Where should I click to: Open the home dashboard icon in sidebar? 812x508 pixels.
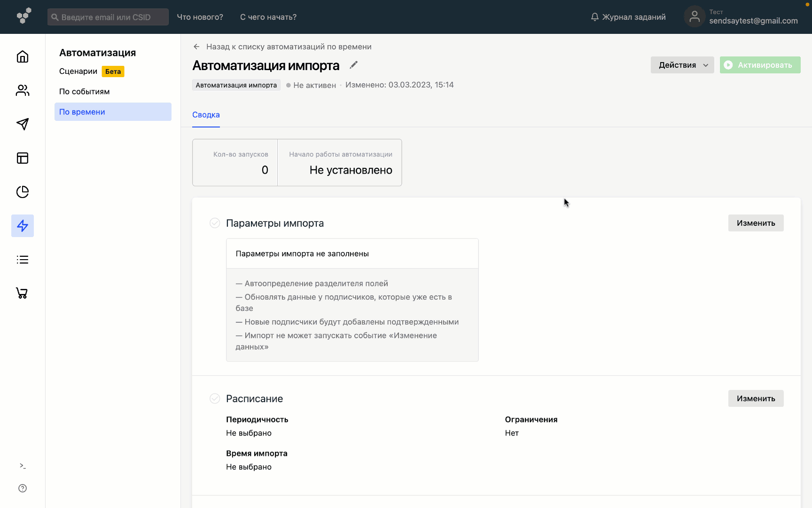[x=23, y=57]
